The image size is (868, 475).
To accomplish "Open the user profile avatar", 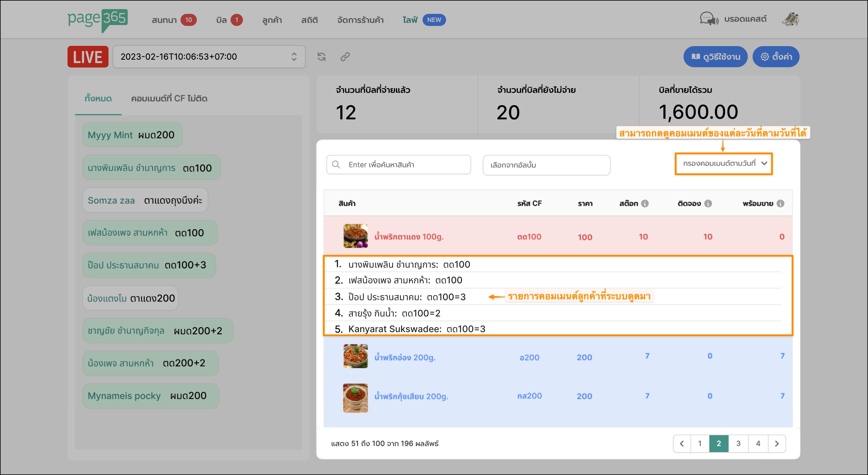I will [790, 19].
